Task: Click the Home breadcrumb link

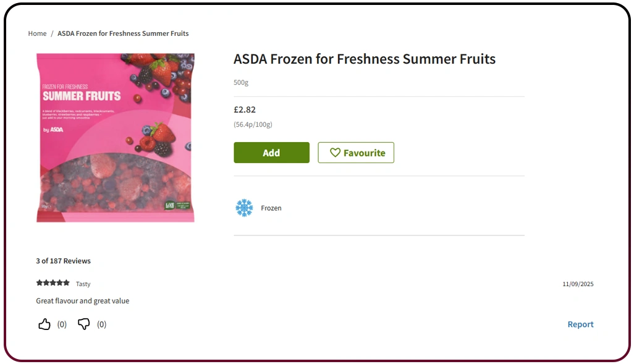Action: click(x=37, y=33)
